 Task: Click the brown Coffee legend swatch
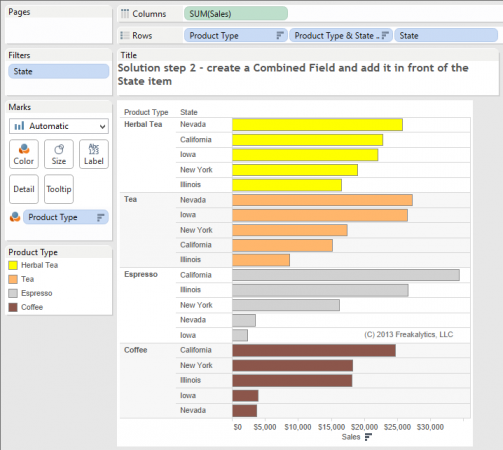[x=13, y=307]
